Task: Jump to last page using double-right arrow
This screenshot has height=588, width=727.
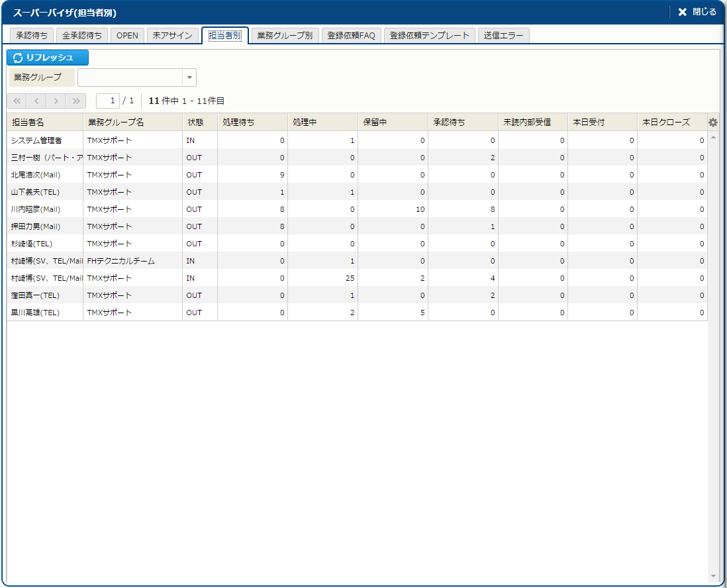Action: click(76, 101)
